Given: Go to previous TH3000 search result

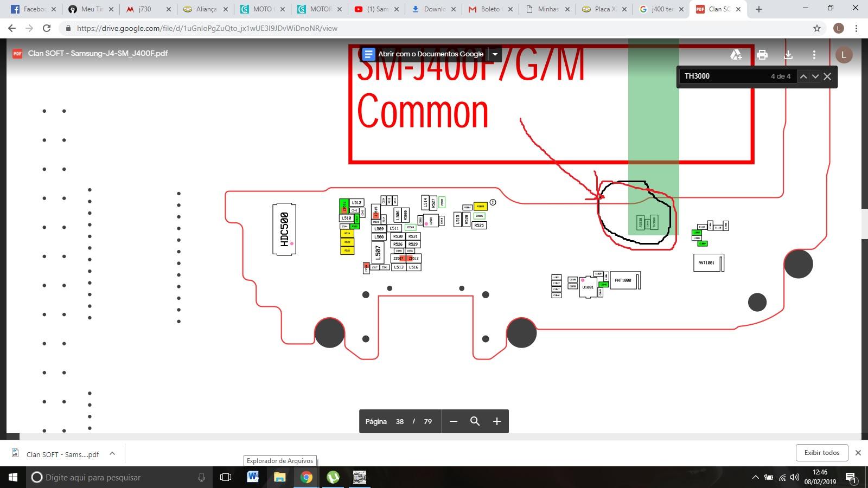Looking at the screenshot, I should click(803, 76).
